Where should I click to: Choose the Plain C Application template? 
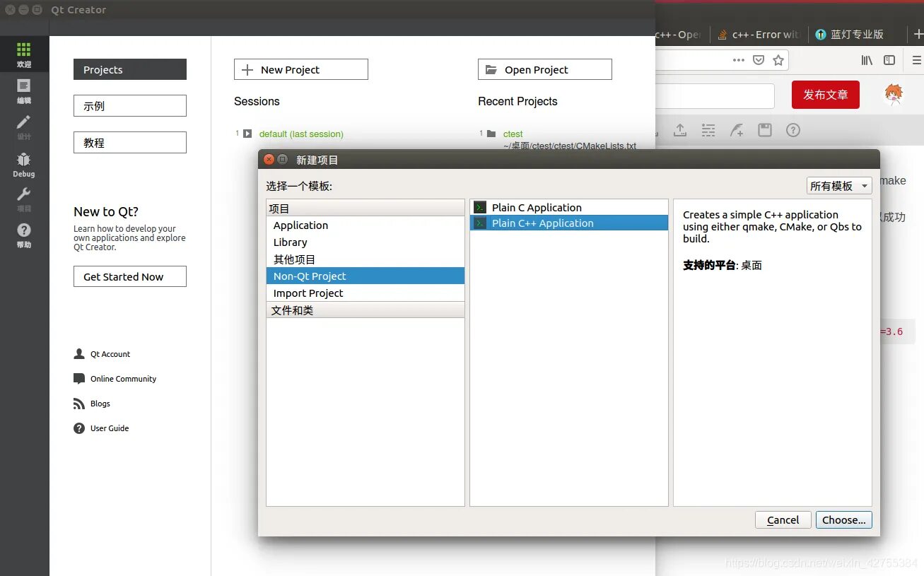click(x=569, y=207)
